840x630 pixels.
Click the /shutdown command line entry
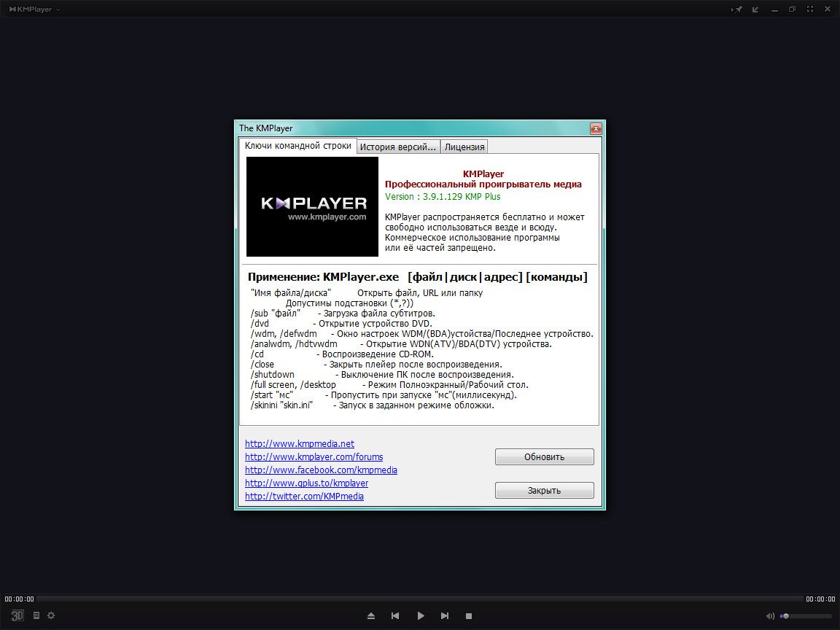pos(382,375)
